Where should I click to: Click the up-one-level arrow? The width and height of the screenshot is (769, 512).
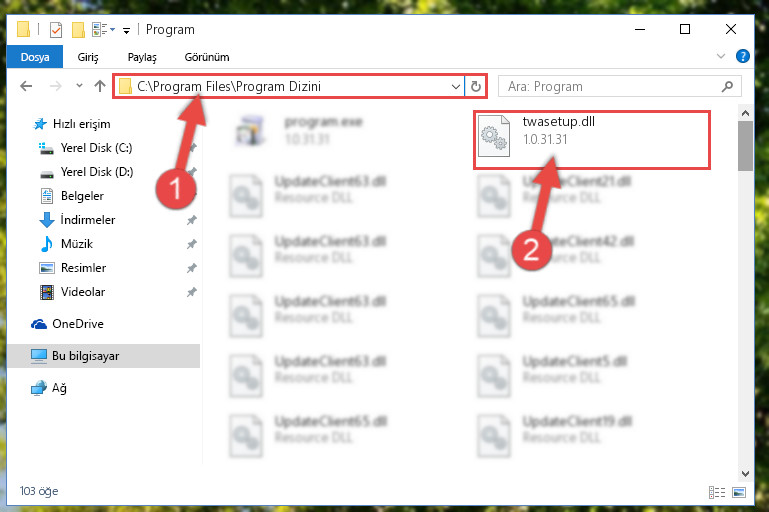[x=100, y=86]
